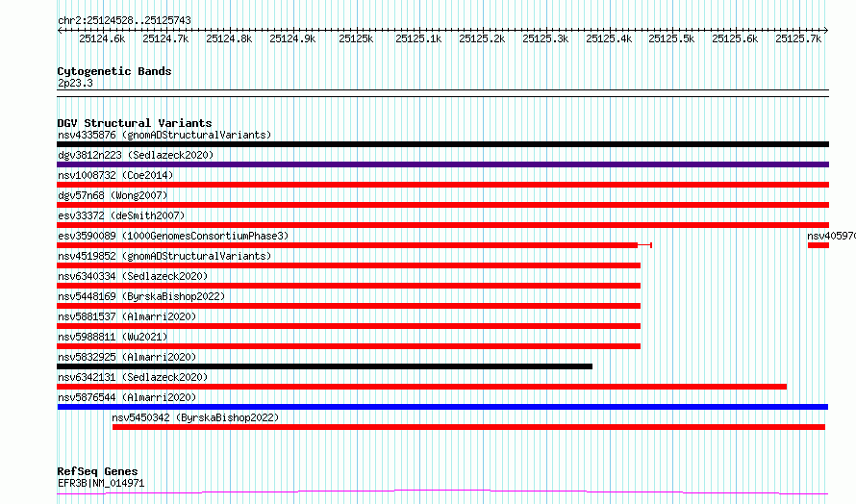Open variant label nsv6342131 (Sedlazeck2020)

pyautogui.click(x=133, y=377)
